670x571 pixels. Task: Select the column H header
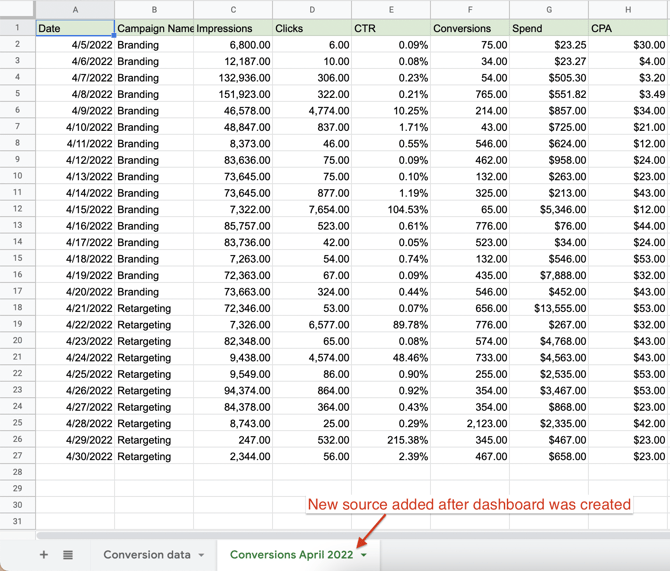coord(628,10)
